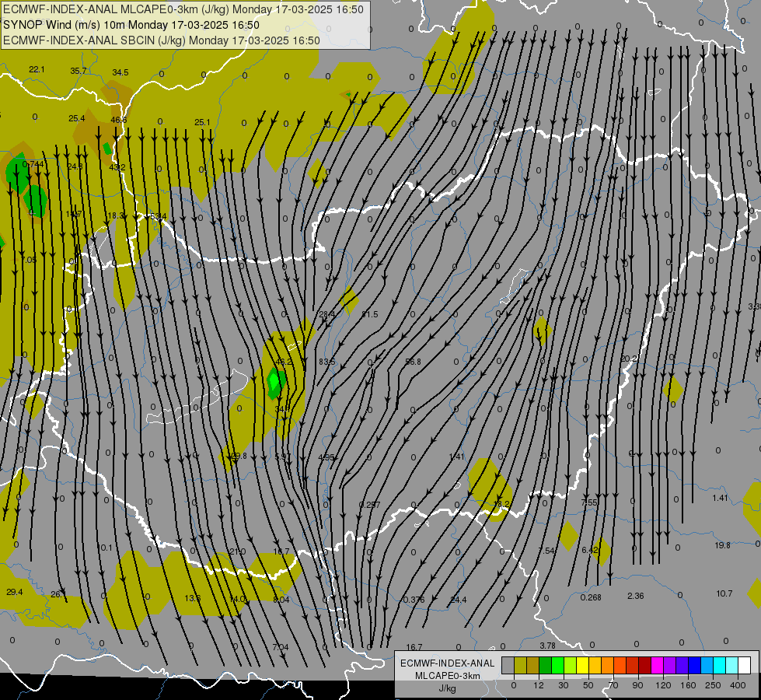Screen dimensions: 761x700
Task: Click the map value '3.78'
Action: (x=547, y=645)
